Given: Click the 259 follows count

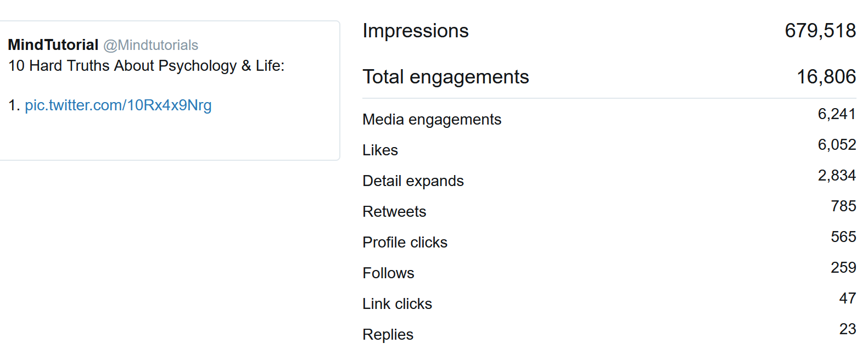Looking at the screenshot, I should click(x=843, y=268).
